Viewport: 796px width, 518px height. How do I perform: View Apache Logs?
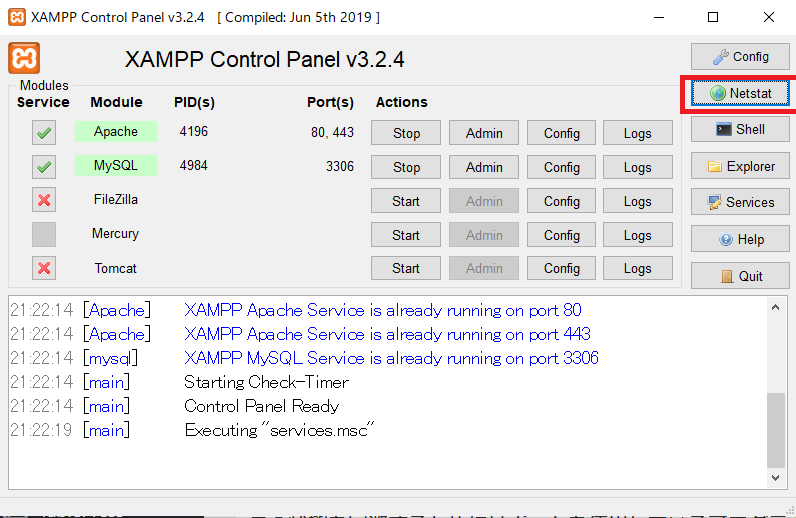point(637,133)
